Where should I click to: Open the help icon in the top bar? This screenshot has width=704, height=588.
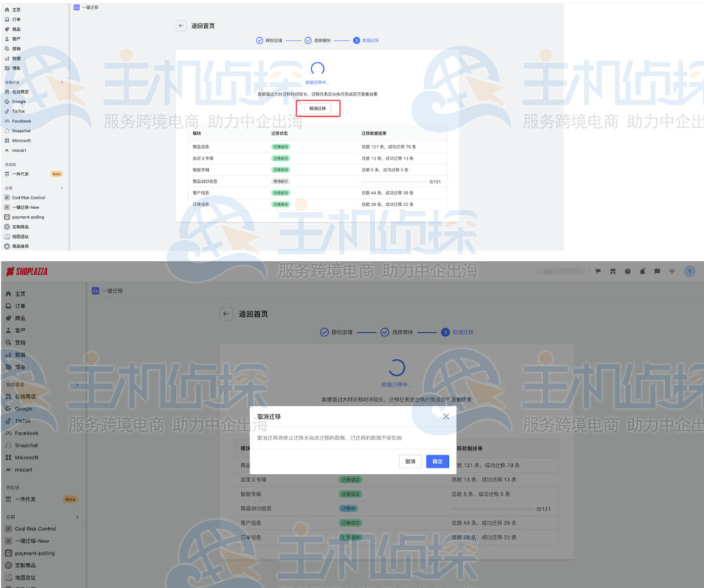[x=627, y=271]
